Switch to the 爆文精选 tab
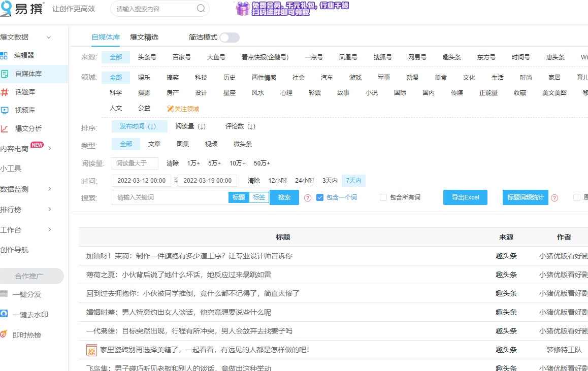Screen dimensions: 588x371 [x=143, y=37]
